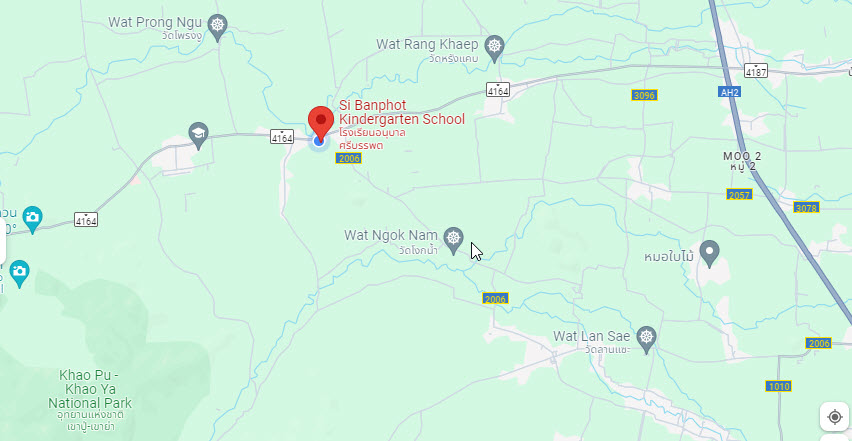The height and width of the screenshot is (441, 852).
Task: Click the upper teal camera photo marker
Action: click(x=32, y=219)
